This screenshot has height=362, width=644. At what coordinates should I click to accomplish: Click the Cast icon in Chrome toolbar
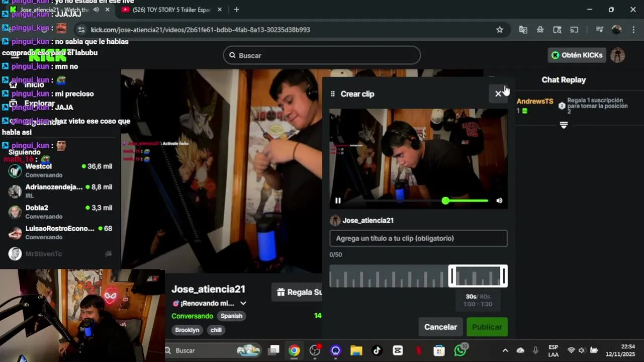[x=574, y=30]
